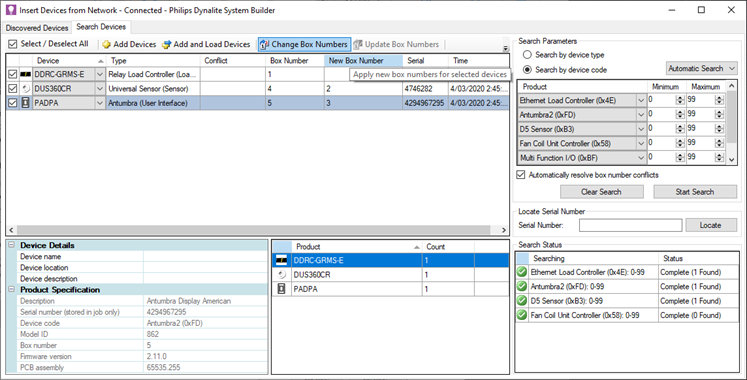
Task: Click the New Box Number column header
Action: pos(363,60)
